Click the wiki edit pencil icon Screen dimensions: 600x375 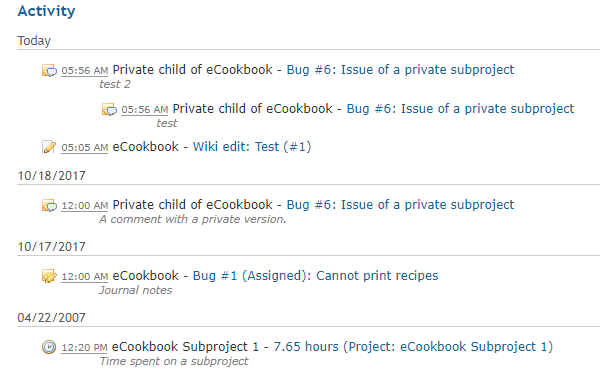tap(49, 147)
